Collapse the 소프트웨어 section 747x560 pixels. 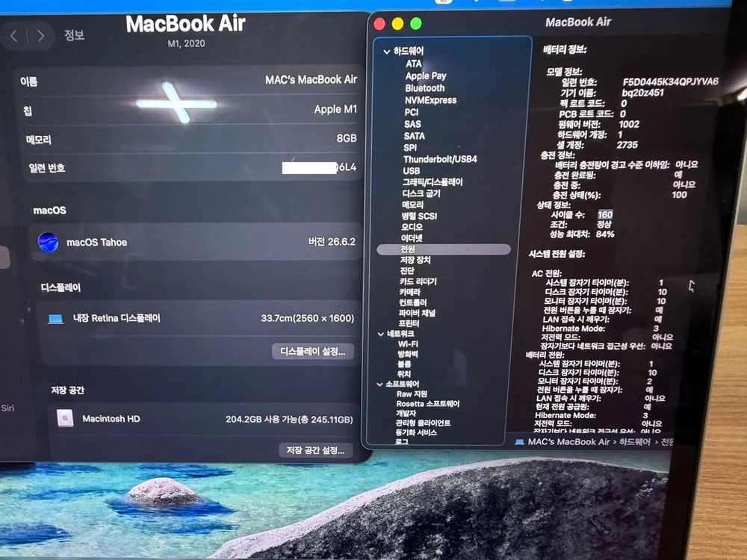pos(379,384)
